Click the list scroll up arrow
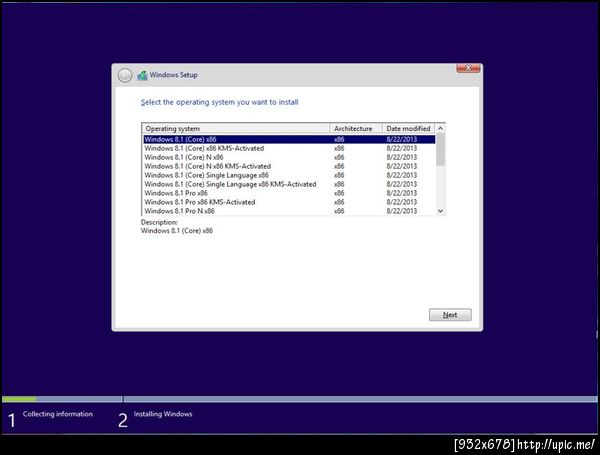The width and height of the screenshot is (600, 455). coord(440,129)
